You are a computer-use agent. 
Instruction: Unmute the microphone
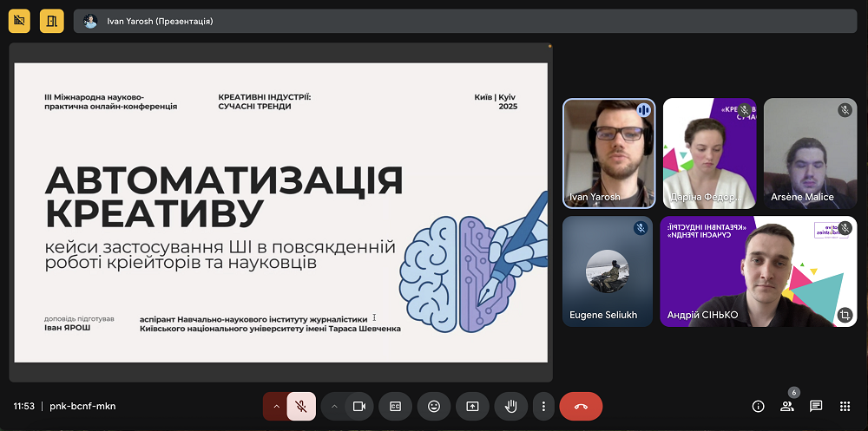click(301, 406)
